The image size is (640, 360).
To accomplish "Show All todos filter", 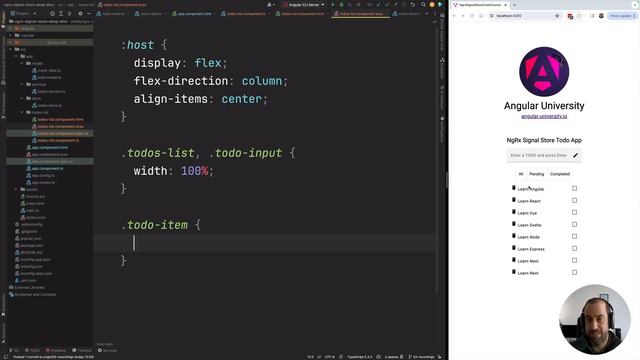I will [x=520, y=174].
